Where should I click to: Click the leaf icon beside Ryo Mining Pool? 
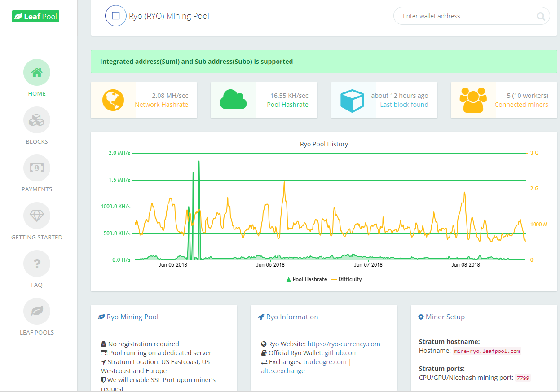coord(101,317)
